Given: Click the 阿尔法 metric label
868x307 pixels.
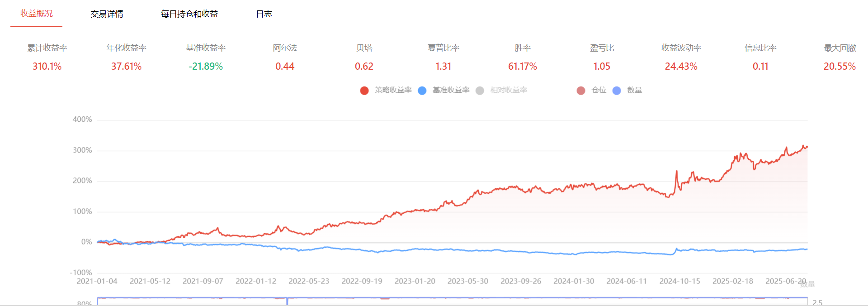Looking at the screenshot, I should 285,48.
